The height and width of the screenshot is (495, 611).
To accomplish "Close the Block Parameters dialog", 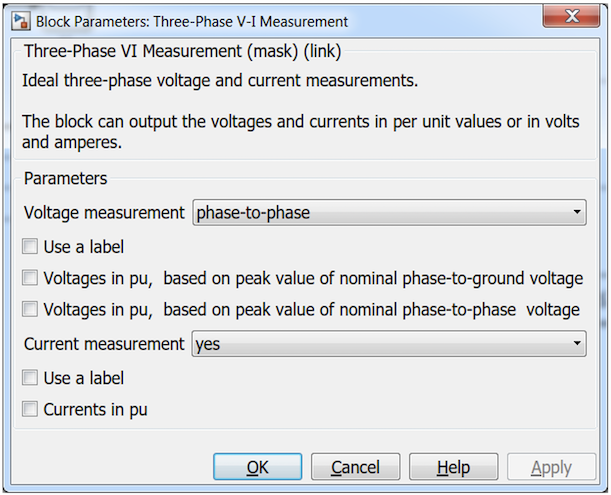I will tap(573, 17).
